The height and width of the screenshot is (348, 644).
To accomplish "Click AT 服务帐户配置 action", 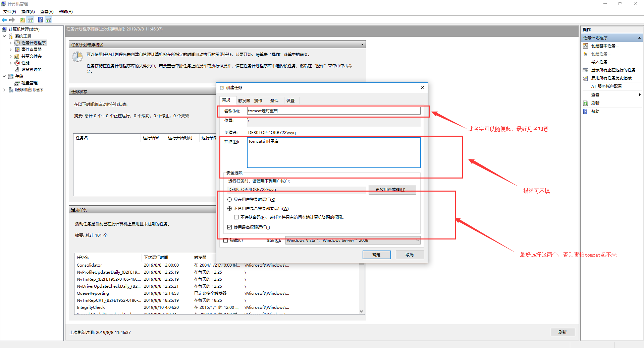I will (x=606, y=86).
